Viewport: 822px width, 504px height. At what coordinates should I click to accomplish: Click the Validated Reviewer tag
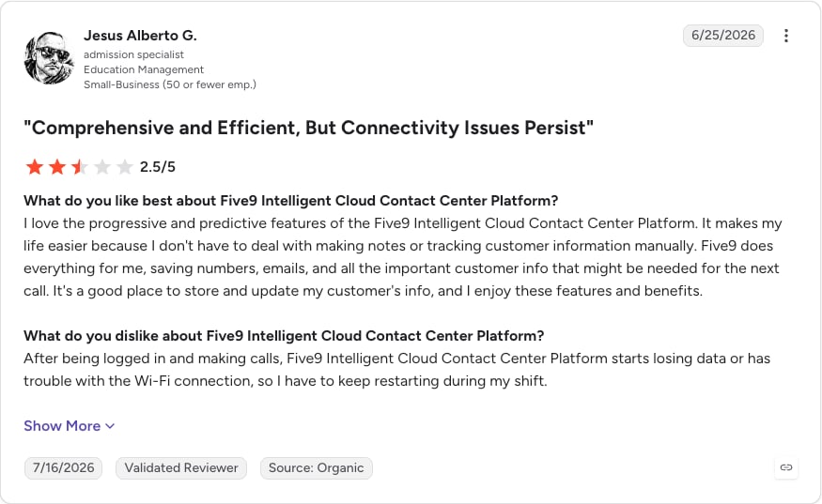181,467
